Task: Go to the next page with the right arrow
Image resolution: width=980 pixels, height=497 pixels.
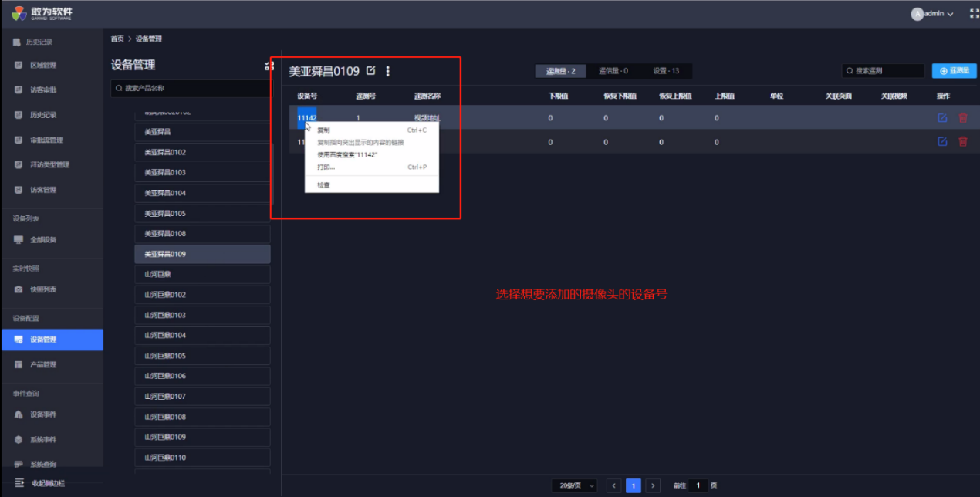Action: [x=653, y=485]
